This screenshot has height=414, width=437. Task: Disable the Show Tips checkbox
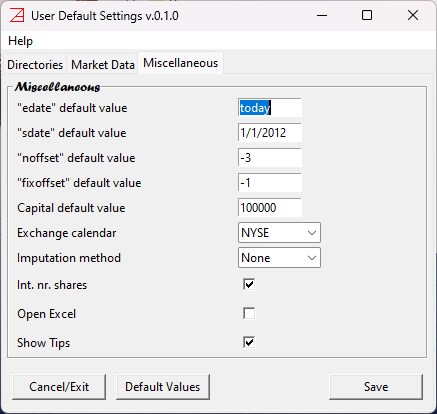249,342
